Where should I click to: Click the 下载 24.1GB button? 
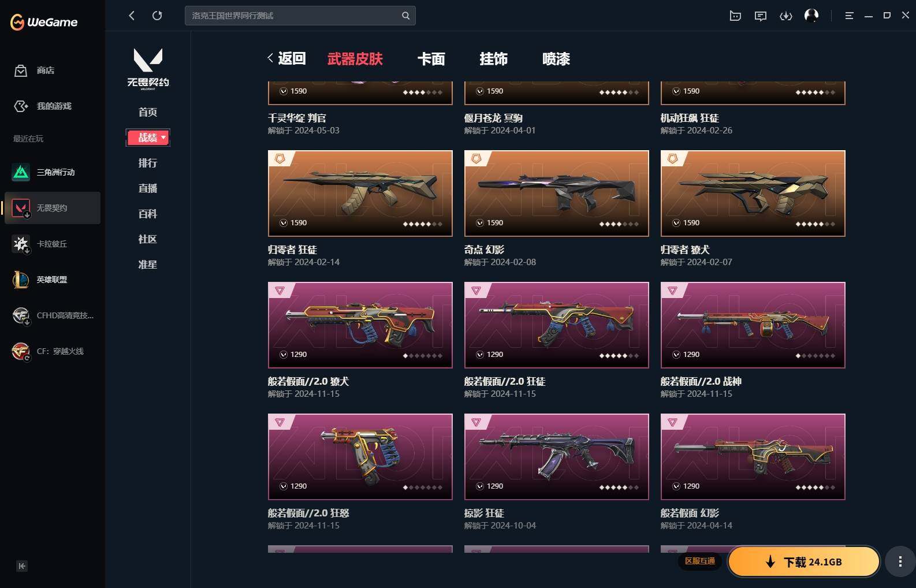804,562
